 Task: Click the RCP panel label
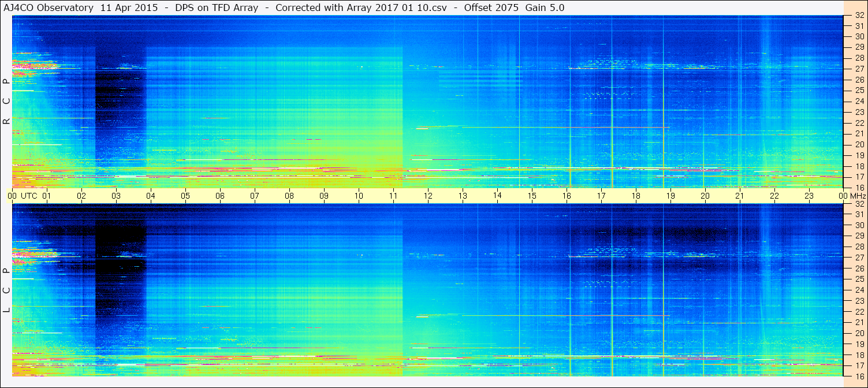[x=6, y=102]
